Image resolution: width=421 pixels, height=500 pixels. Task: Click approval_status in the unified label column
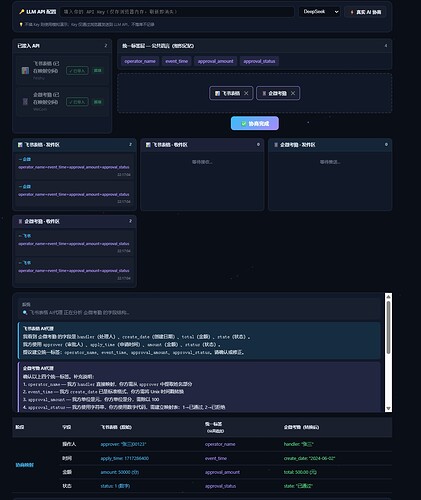point(220,486)
